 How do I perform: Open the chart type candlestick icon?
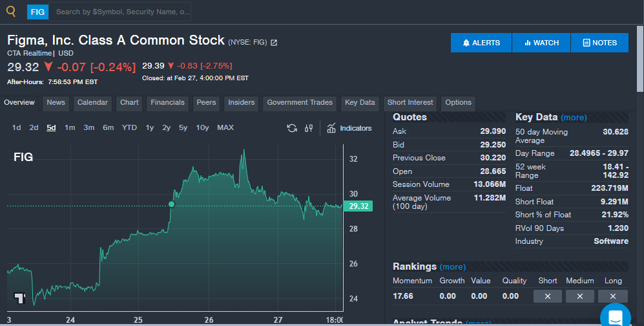pos(309,128)
